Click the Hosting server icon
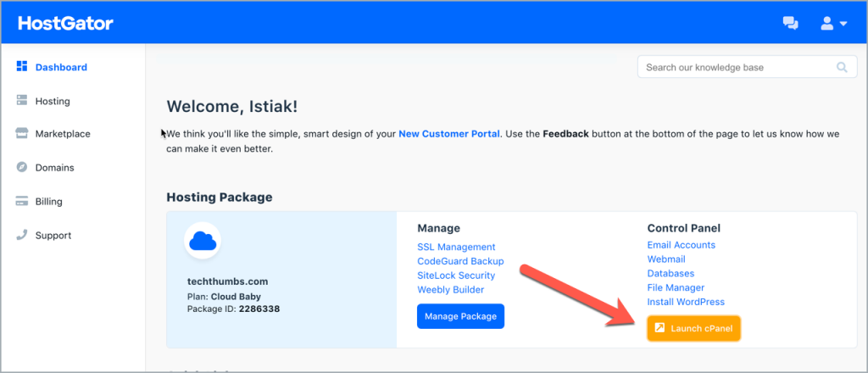Viewport: 868px width, 373px height. [x=22, y=101]
